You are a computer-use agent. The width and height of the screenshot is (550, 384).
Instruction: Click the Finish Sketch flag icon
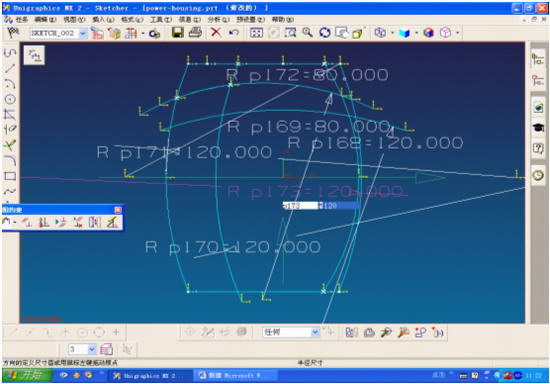click(13, 33)
